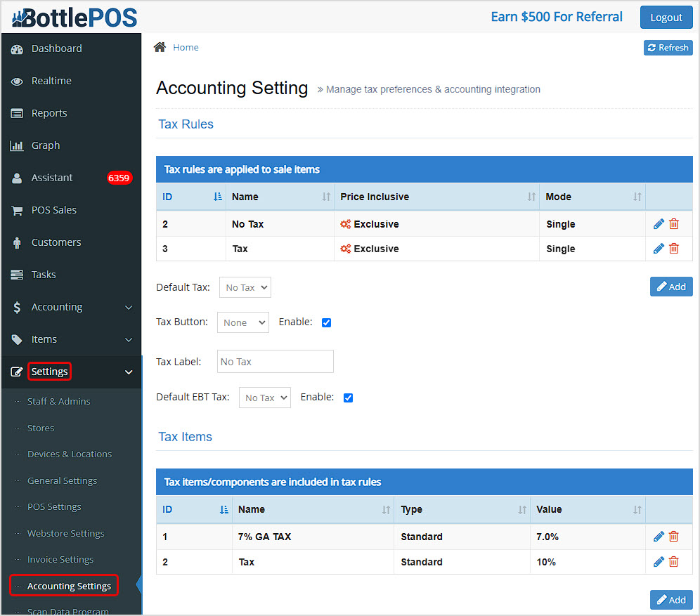
Task: Open Reports from the sidebar
Action: tap(48, 113)
